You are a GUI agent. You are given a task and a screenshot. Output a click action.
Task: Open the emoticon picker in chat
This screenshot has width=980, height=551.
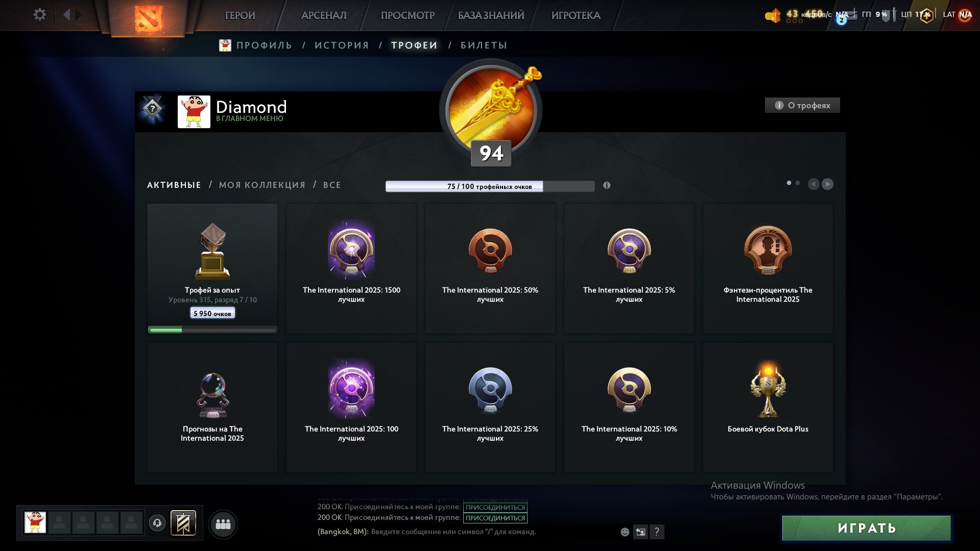coord(625,532)
